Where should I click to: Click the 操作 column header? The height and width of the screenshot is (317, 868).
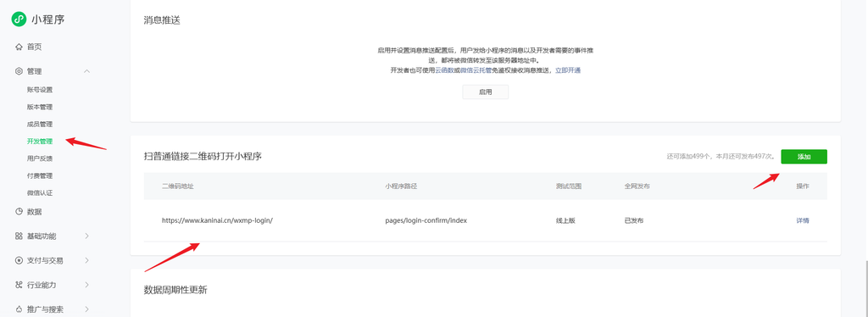[803, 186]
